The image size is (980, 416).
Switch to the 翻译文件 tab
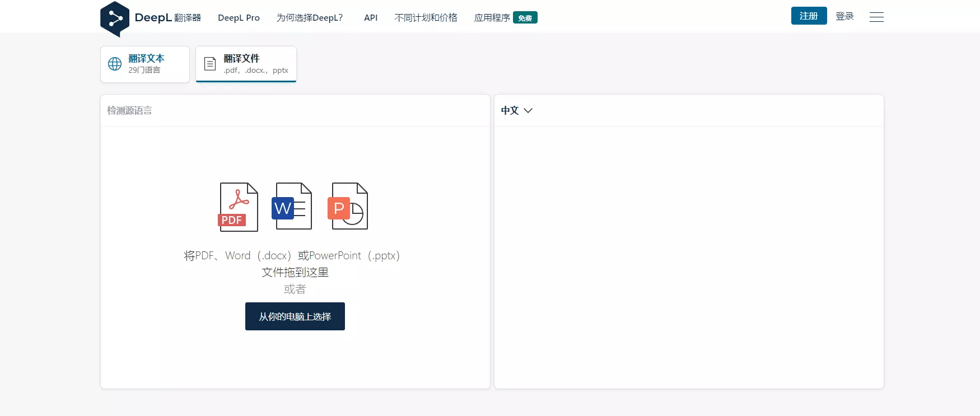[x=246, y=64]
